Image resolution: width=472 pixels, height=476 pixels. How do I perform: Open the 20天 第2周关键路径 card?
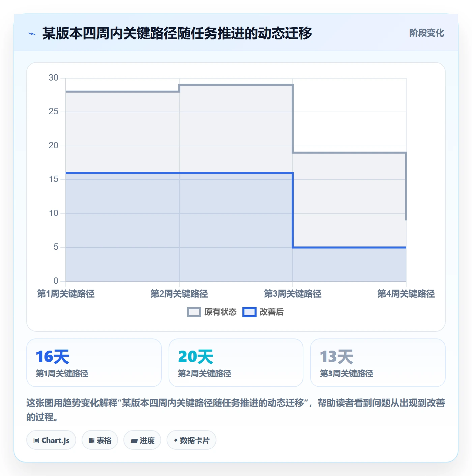[x=236, y=363]
